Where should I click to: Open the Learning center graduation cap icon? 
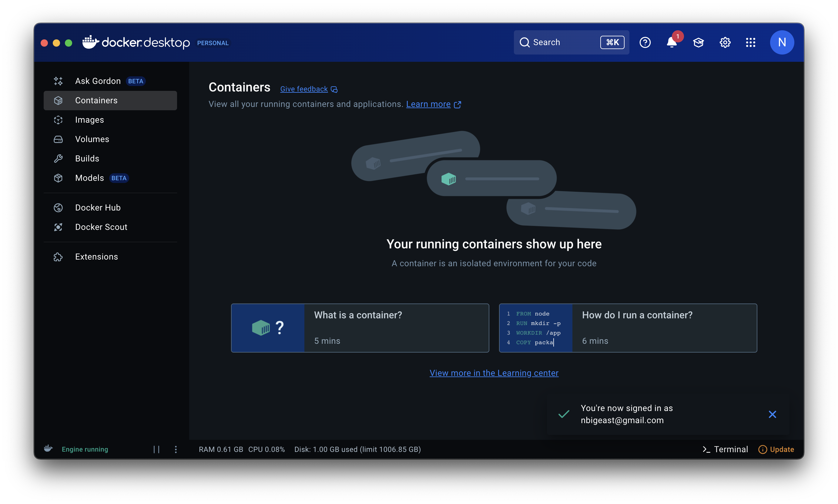click(x=698, y=42)
